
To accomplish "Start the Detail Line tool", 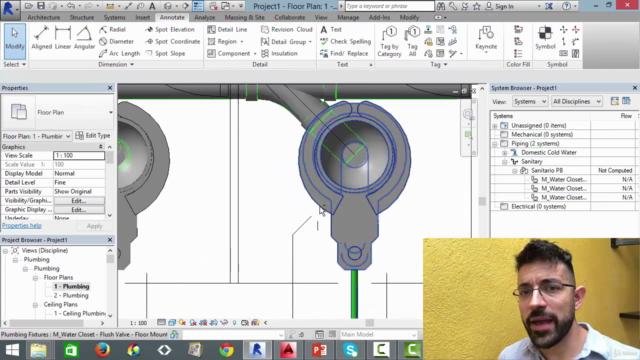I will [x=227, y=29].
